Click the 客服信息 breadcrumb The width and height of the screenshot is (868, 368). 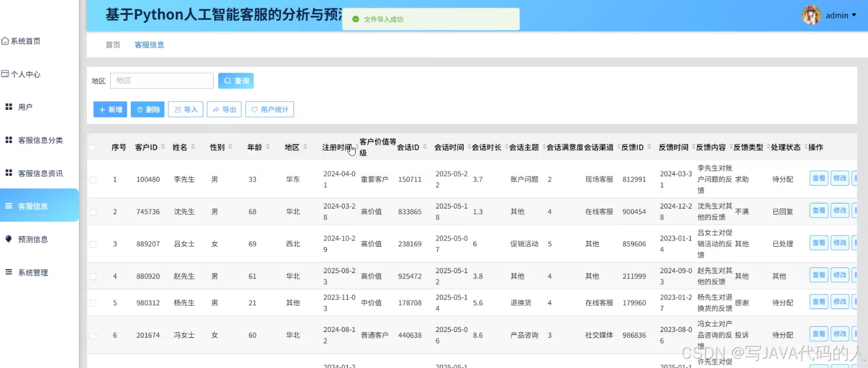[x=150, y=45]
